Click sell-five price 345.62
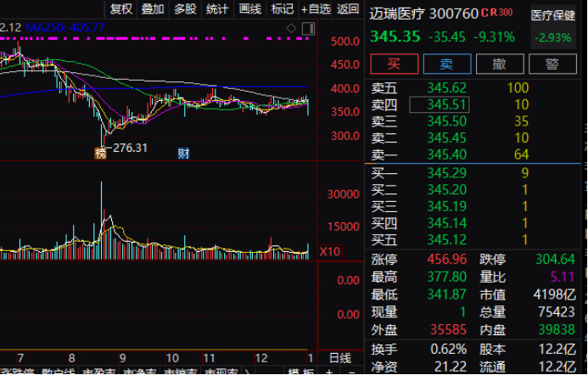This screenshot has width=588, height=375. pyautogui.click(x=447, y=87)
